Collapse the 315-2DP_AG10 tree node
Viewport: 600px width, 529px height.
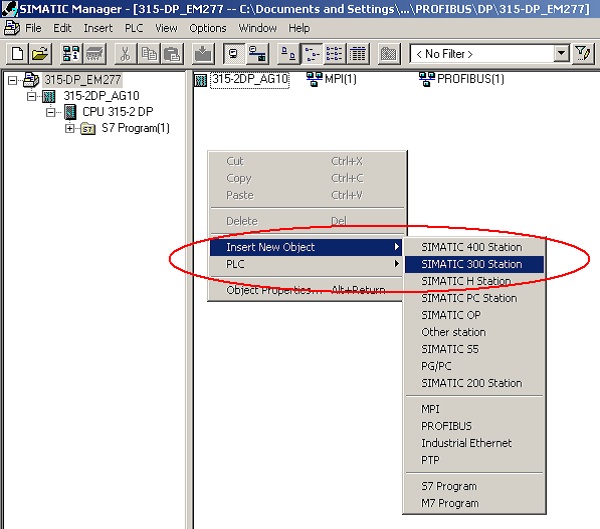tap(33, 96)
